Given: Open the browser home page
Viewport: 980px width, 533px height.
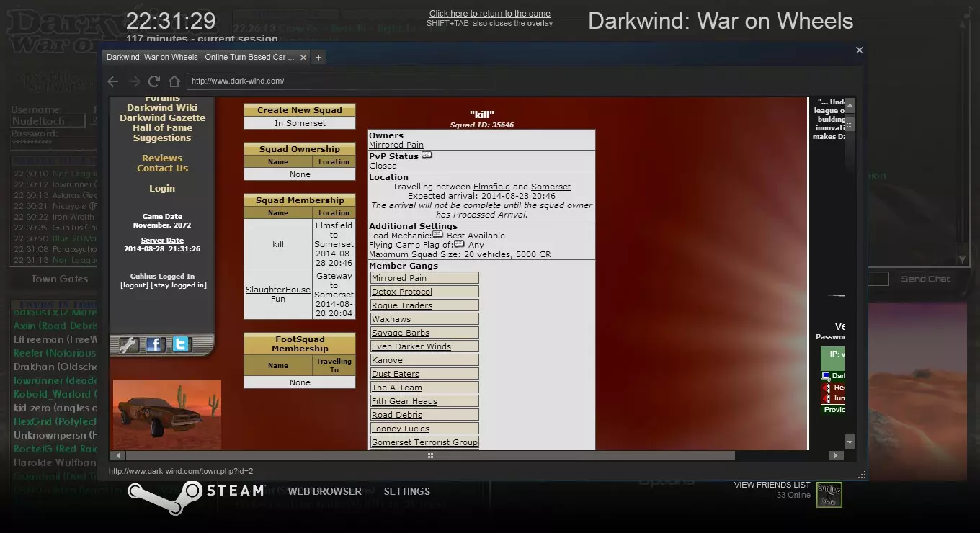Looking at the screenshot, I should (174, 81).
